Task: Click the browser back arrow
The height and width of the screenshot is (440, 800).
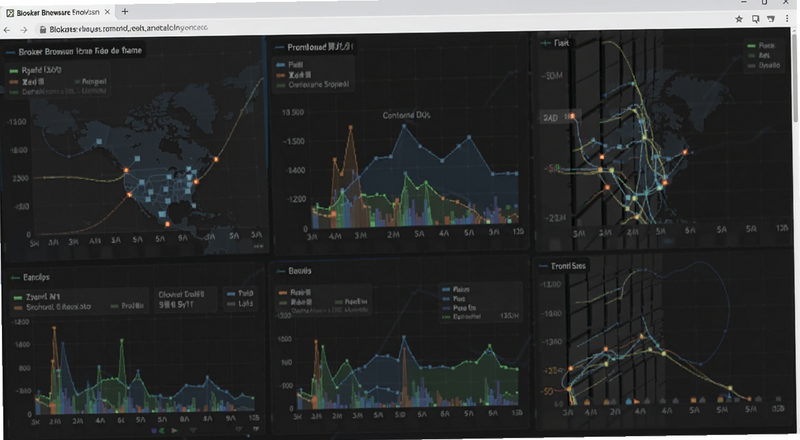Action: (x=7, y=30)
